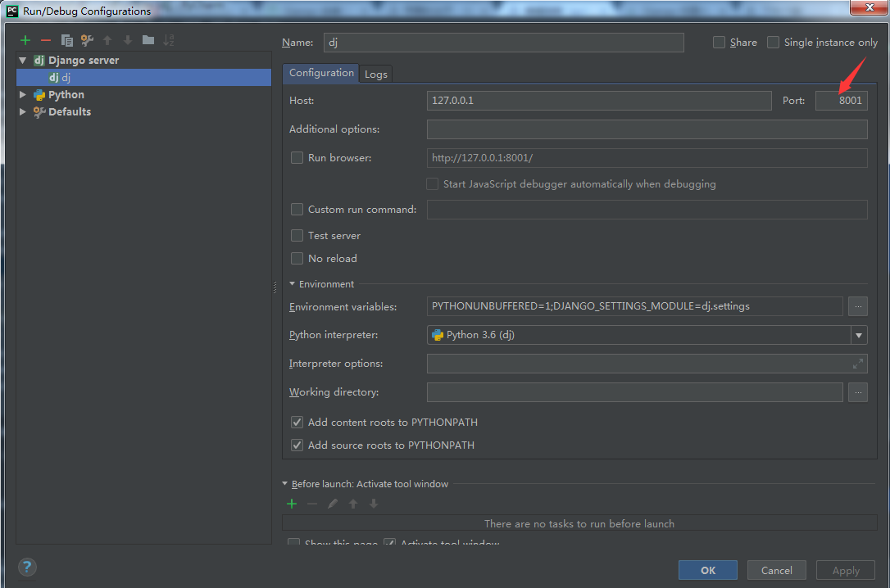The width and height of the screenshot is (890, 588).
Task: Open the Python interpreter dropdown
Action: point(859,335)
